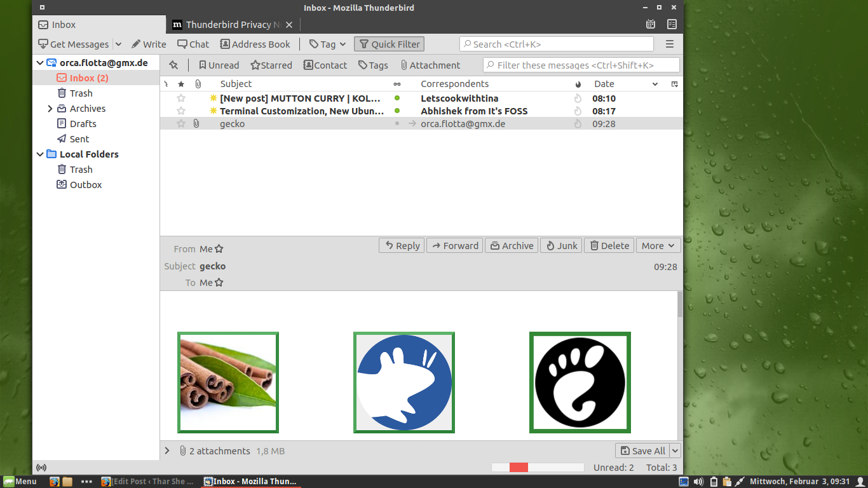
Task: Toggle Starred quick filter
Action: pyautogui.click(x=271, y=65)
